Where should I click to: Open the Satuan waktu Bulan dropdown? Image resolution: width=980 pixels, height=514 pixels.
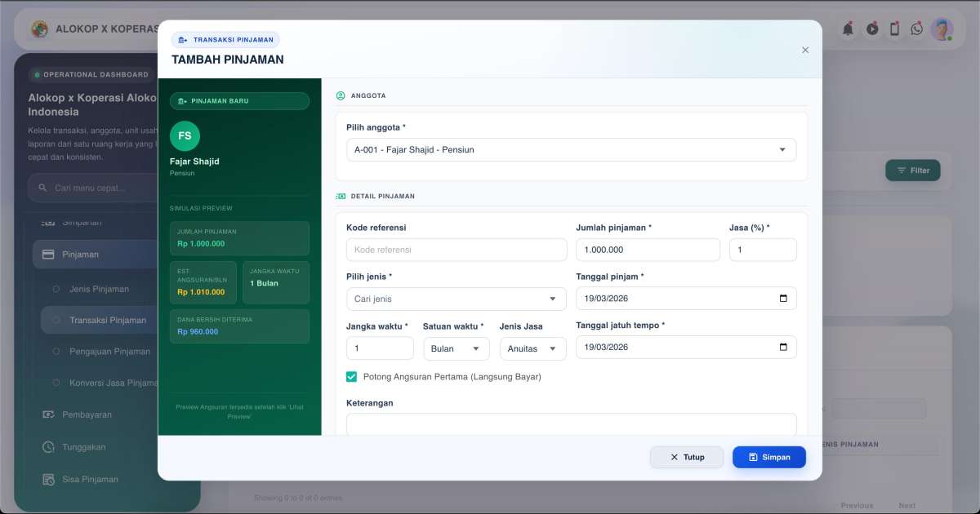click(x=456, y=348)
